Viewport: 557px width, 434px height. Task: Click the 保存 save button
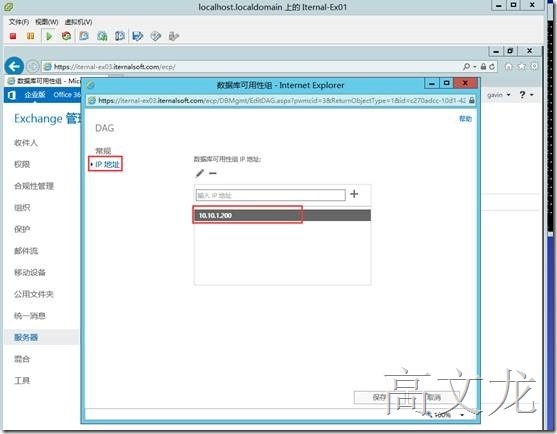click(379, 397)
